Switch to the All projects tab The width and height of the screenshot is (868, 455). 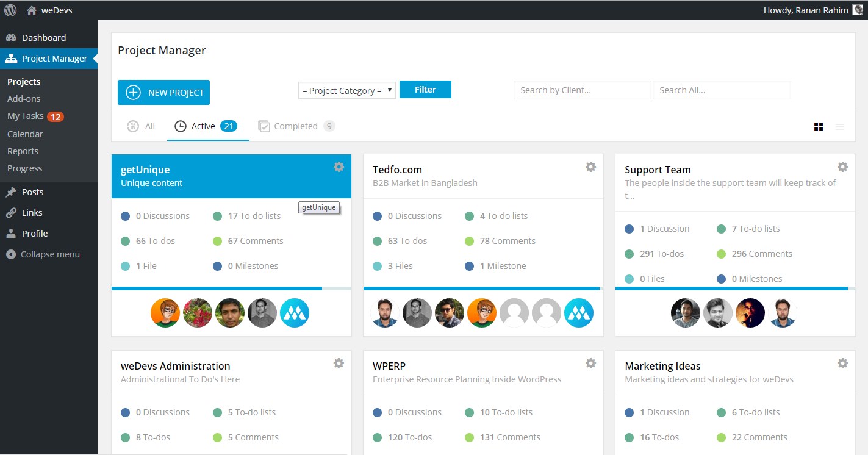tap(141, 126)
